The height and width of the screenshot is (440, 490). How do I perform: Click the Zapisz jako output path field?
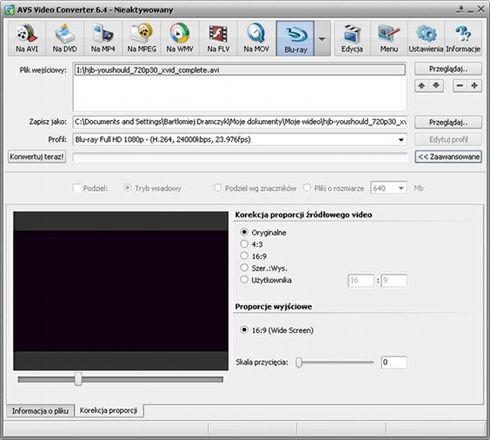tap(240, 122)
